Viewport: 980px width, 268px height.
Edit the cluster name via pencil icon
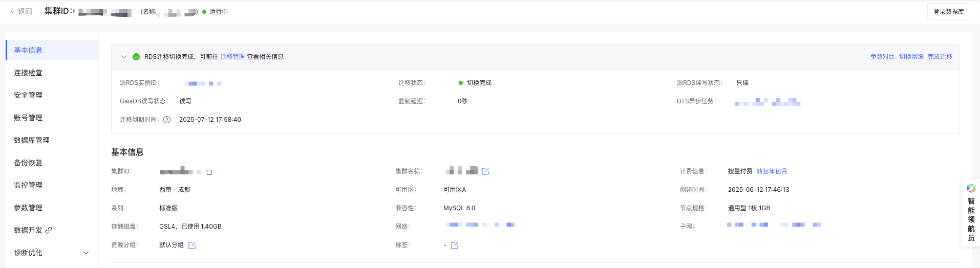tap(485, 171)
